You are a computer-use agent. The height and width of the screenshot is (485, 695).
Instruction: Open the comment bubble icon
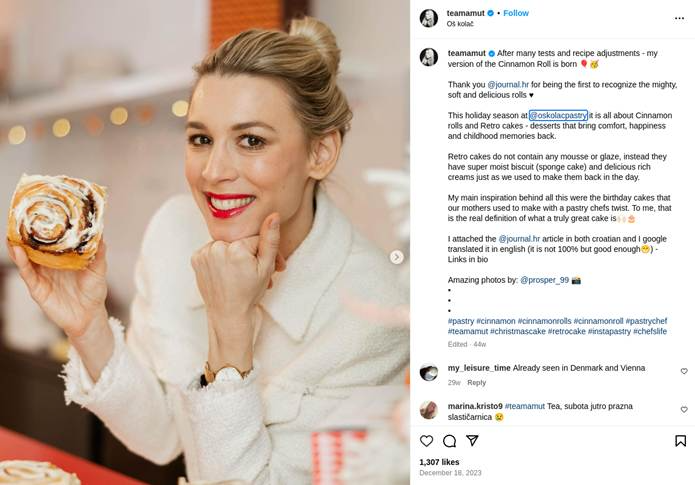coord(449,441)
